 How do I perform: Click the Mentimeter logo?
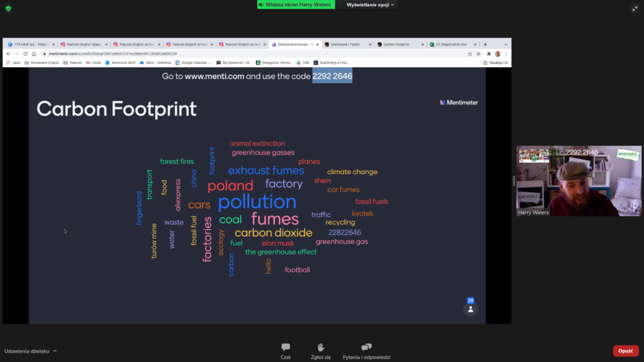click(458, 102)
